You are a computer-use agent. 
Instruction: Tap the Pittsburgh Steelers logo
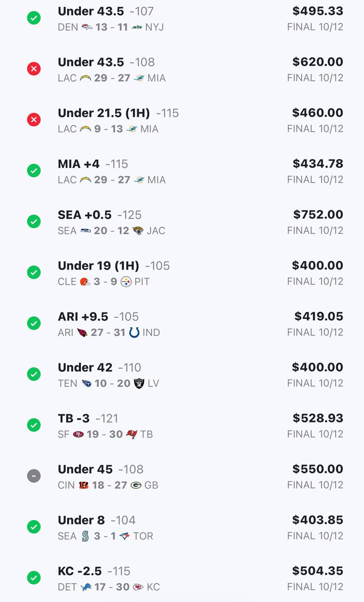pos(126,282)
